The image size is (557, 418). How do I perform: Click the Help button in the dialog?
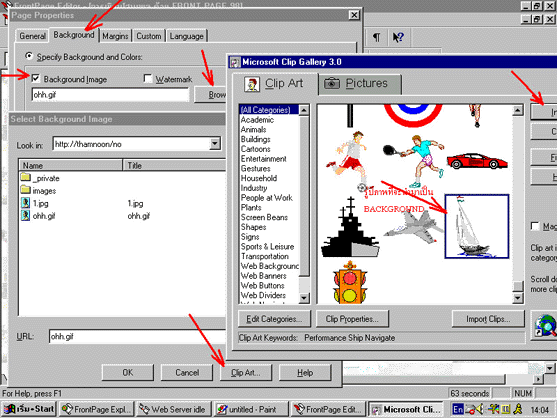(305, 373)
